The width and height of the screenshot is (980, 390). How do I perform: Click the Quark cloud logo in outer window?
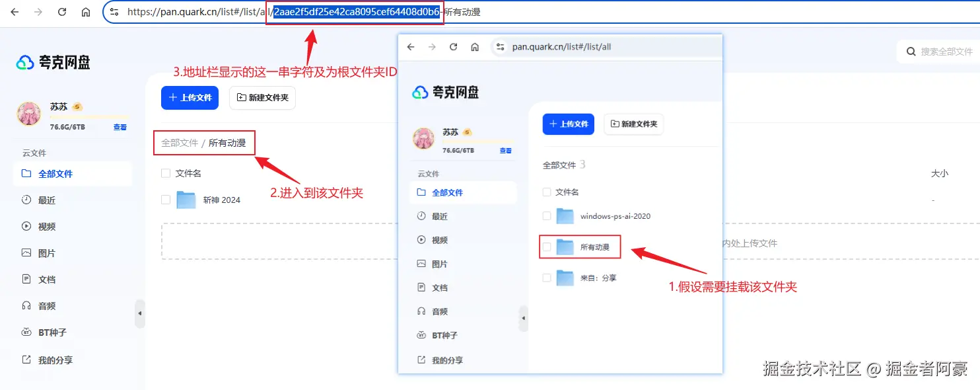point(53,62)
